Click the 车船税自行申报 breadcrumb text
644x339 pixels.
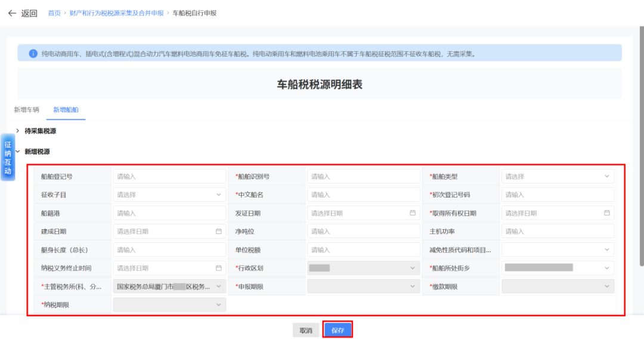(194, 13)
